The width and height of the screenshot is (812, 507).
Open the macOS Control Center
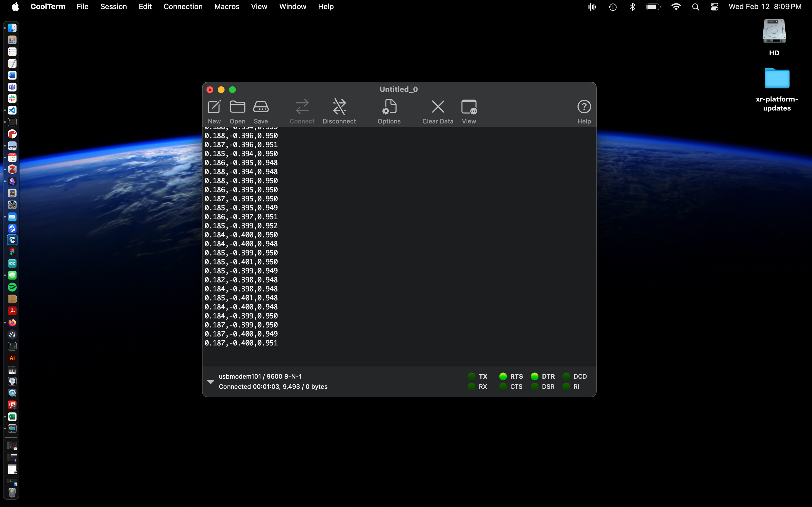(x=714, y=7)
